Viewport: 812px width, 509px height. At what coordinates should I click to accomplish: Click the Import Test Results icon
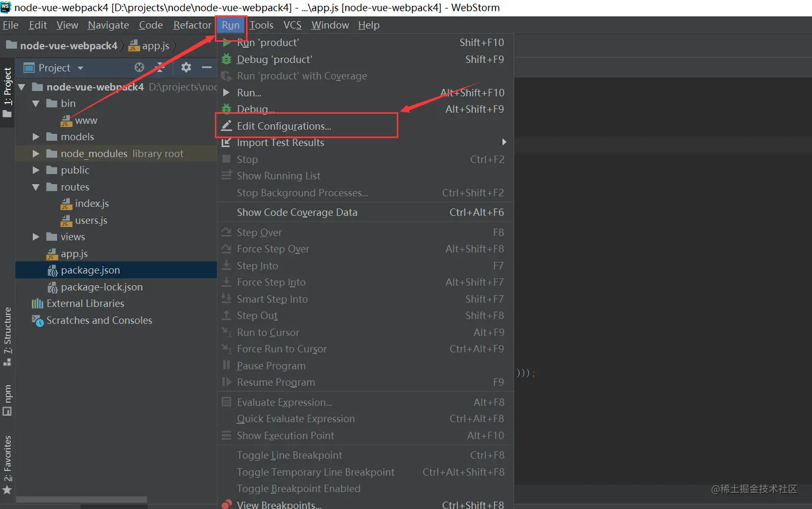point(227,142)
